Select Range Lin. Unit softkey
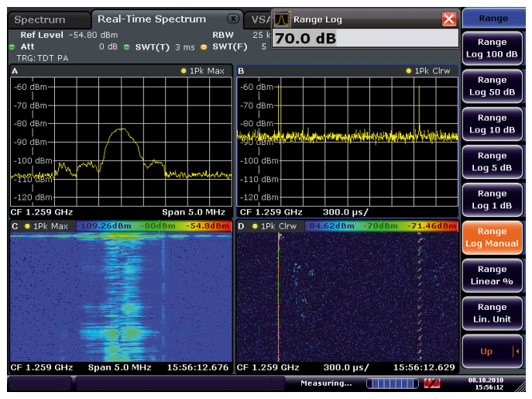The height and width of the screenshot is (399, 532). tap(492, 313)
